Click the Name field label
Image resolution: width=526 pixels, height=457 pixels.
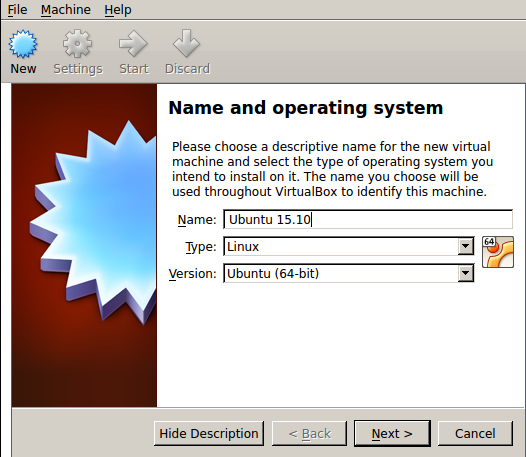point(197,219)
